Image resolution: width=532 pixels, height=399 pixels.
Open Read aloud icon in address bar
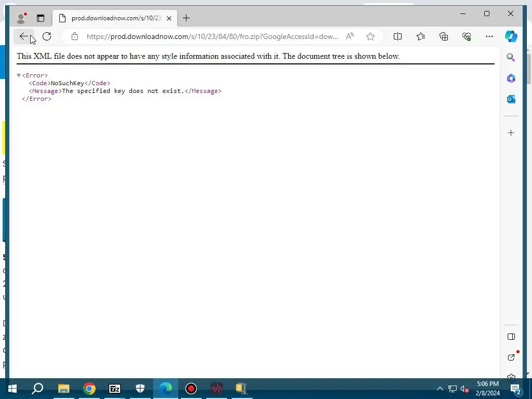[x=350, y=36]
